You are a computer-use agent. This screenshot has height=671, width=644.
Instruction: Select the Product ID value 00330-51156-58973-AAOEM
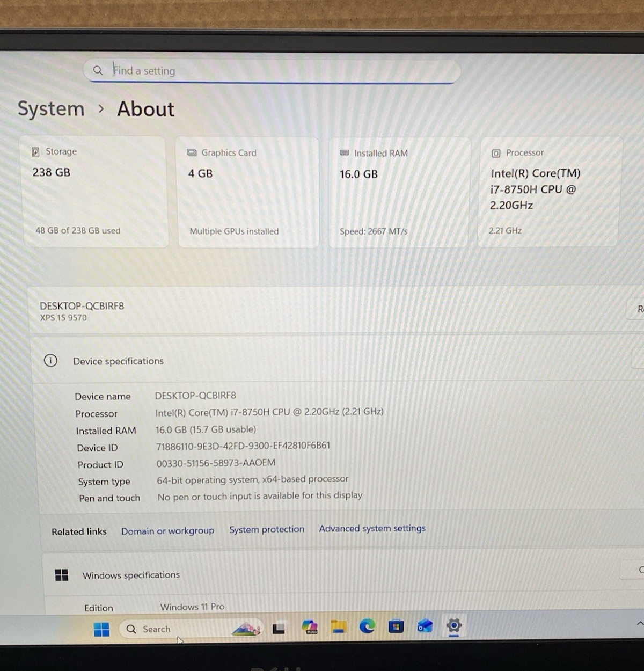(x=216, y=463)
